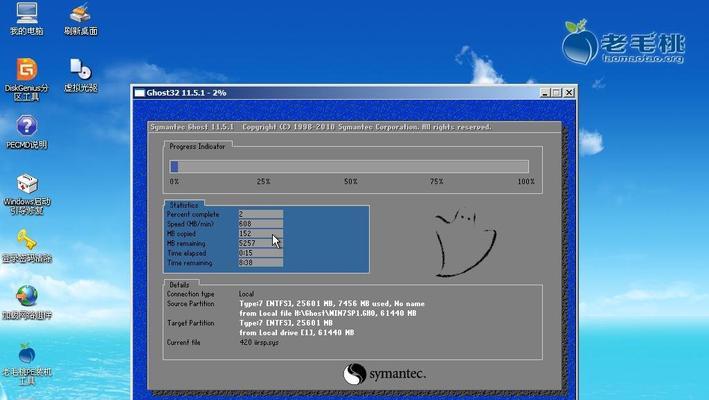Click the ghost mascot drawing
The width and height of the screenshot is (709, 400).
point(465,242)
